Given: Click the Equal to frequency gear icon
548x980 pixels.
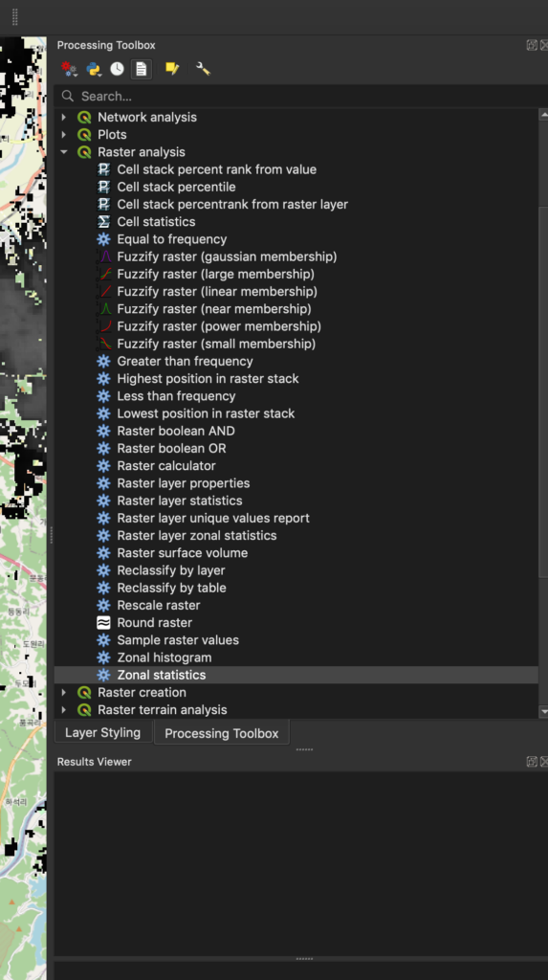Looking at the screenshot, I should tap(103, 239).
